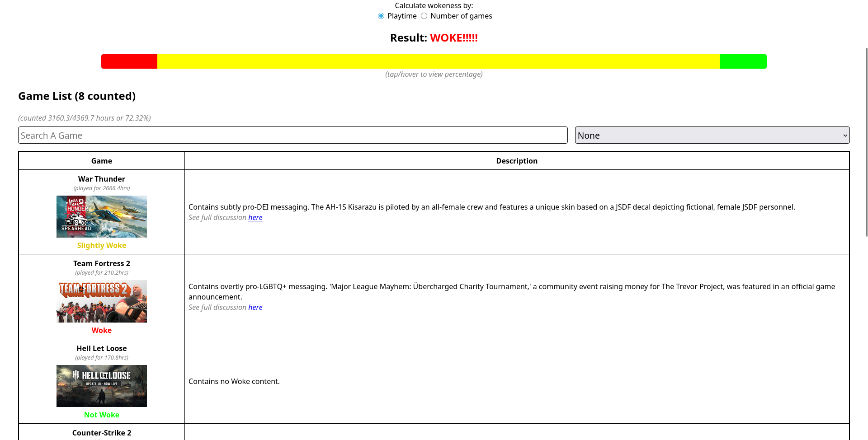Click the Team Fortress 2 banner image
868x440 pixels.
coord(102,301)
